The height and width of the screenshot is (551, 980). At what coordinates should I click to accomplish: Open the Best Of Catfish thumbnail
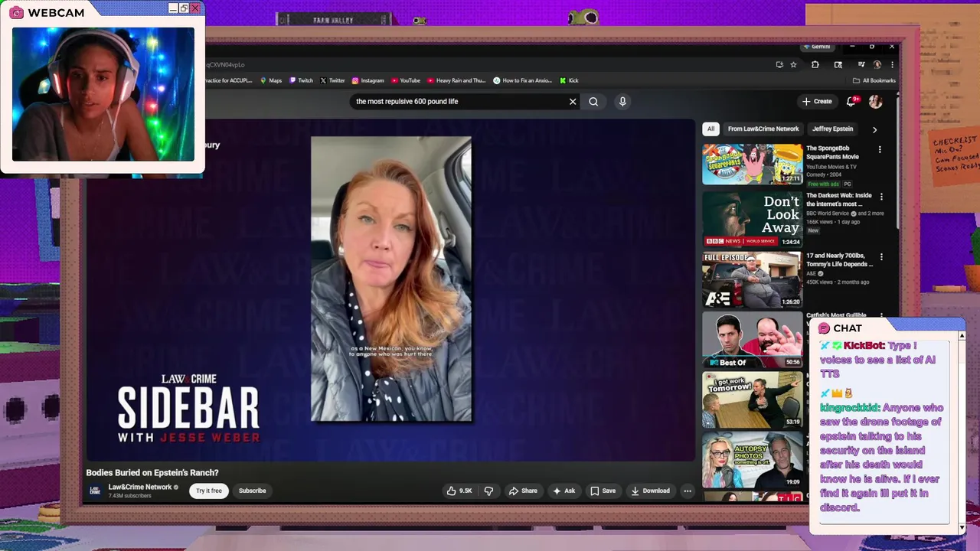point(752,340)
